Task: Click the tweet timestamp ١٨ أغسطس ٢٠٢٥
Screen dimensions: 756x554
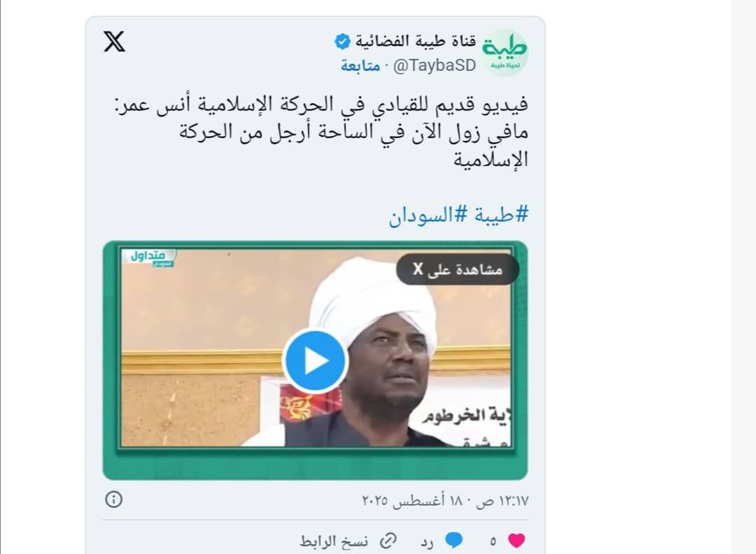Action: pos(445,501)
